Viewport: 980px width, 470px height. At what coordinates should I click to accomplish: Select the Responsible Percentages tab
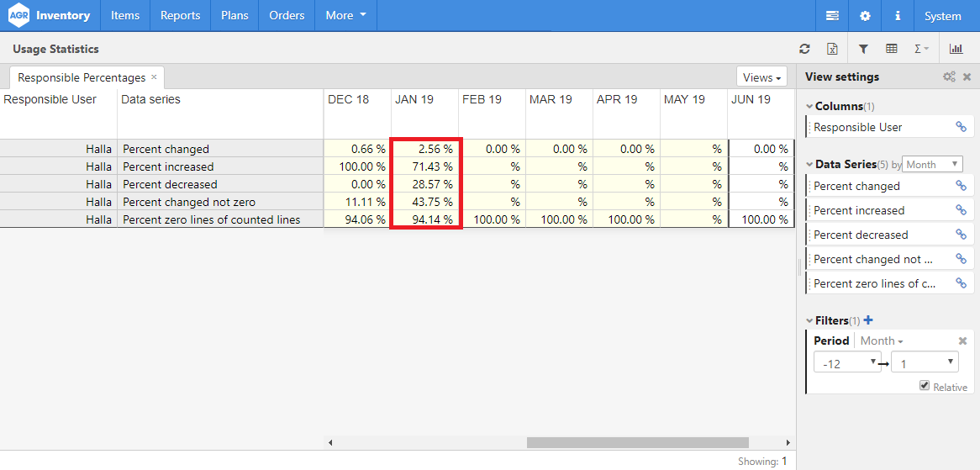(82, 77)
